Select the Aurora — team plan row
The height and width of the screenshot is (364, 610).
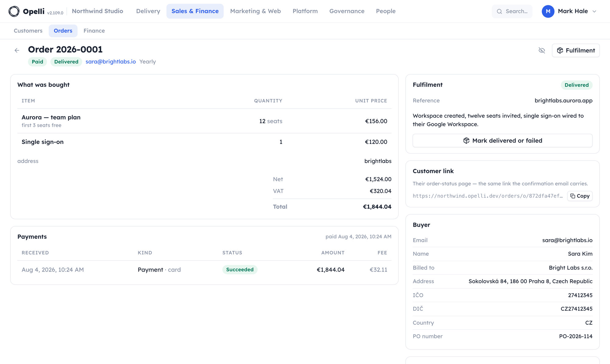coord(204,121)
